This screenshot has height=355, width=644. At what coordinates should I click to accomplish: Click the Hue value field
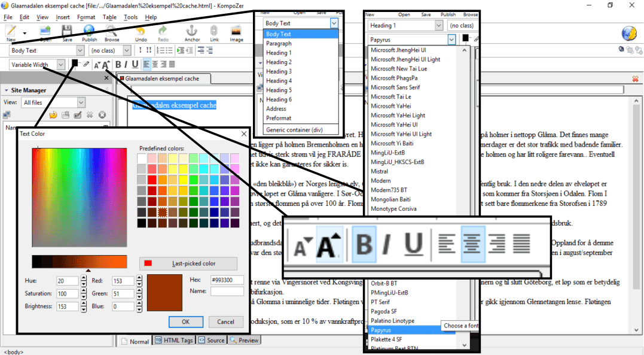[x=68, y=281]
